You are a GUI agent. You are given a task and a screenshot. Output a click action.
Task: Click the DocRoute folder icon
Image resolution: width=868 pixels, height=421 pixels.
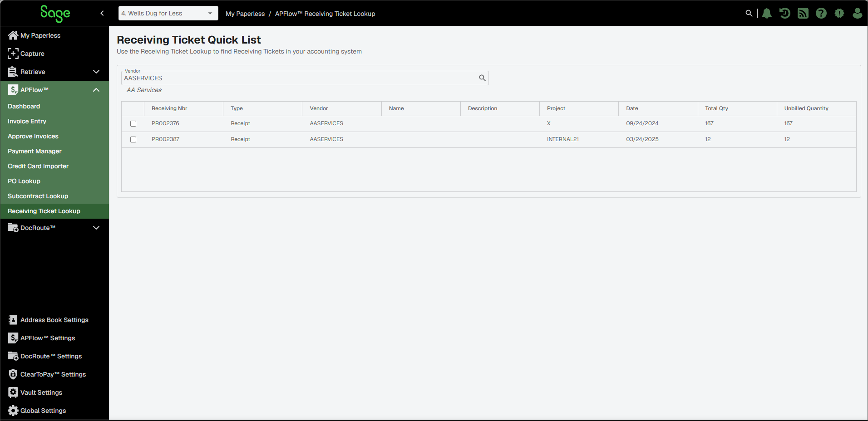point(13,228)
